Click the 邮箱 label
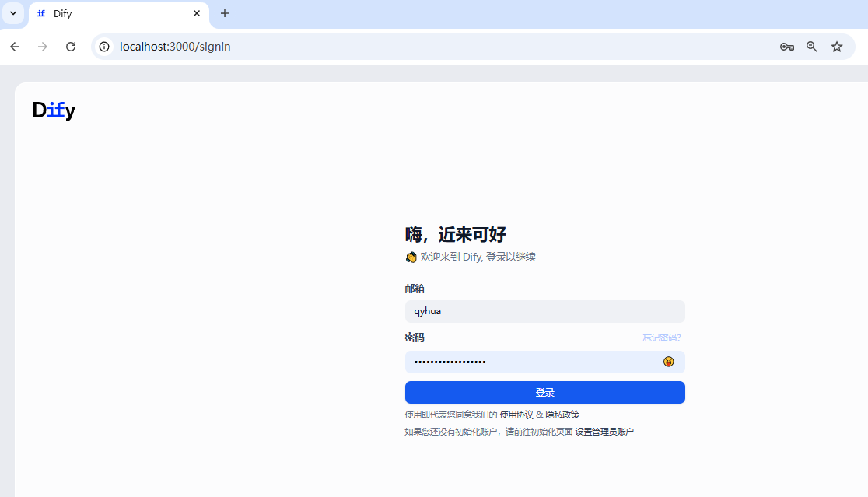This screenshot has height=497, width=868. click(x=415, y=289)
